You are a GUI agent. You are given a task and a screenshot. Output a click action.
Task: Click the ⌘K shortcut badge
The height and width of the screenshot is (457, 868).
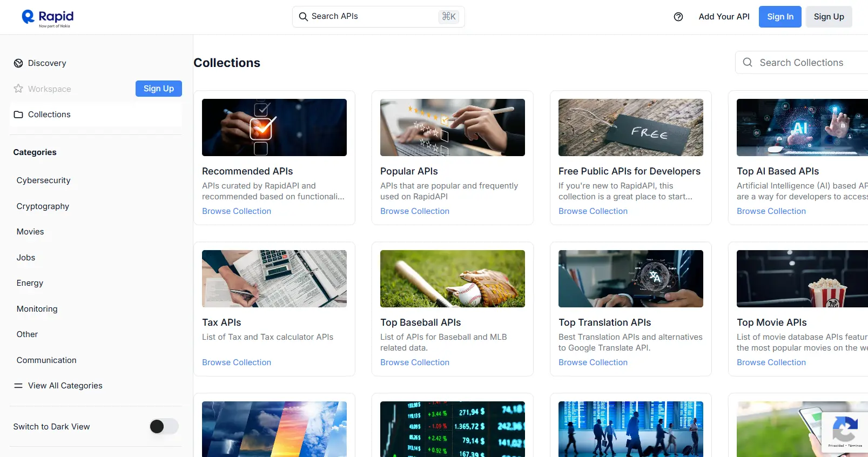[x=449, y=17]
